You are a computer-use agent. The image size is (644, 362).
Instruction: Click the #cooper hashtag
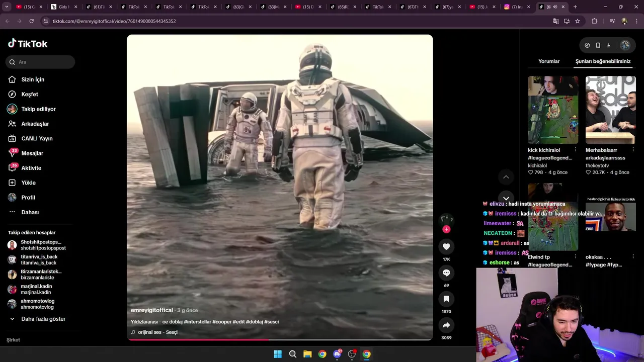[x=222, y=322]
